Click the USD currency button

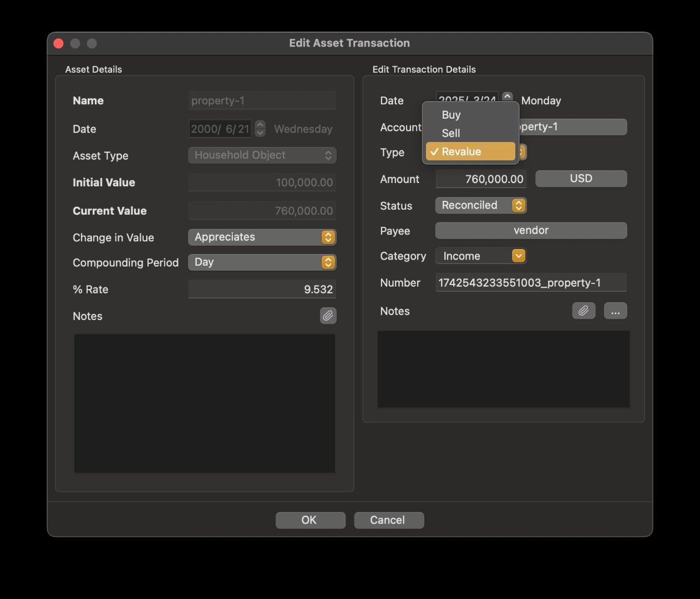(581, 179)
